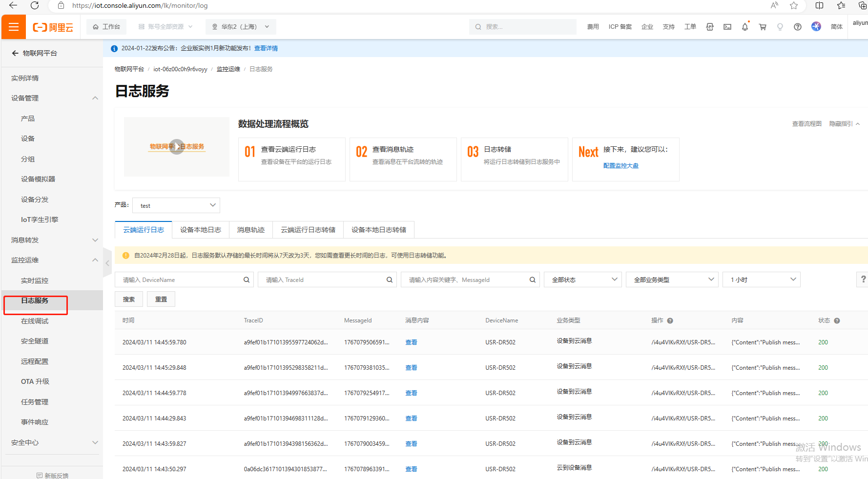Refresh the browser page
This screenshot has height=479, width=868.
[x=35, y=6]
